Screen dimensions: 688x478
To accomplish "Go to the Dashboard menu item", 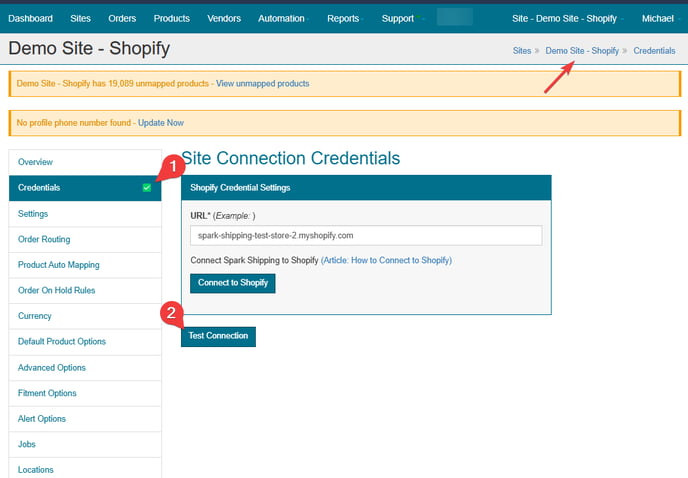I will 31,18.
